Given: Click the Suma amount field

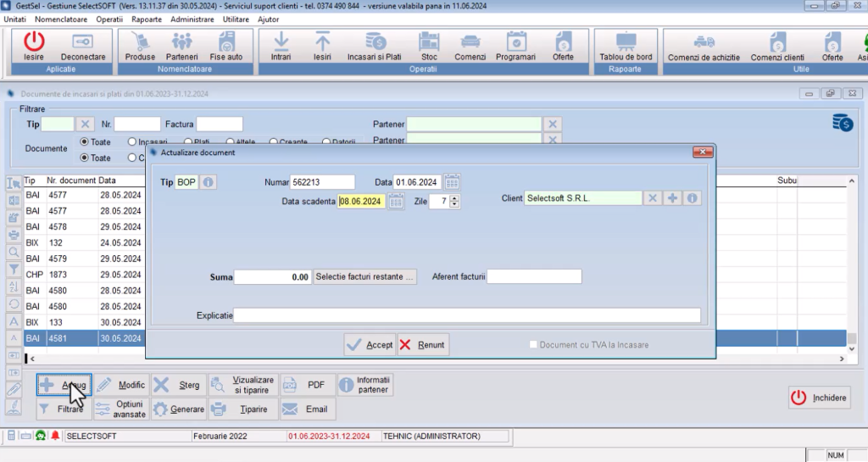Looking at the screenshot, I should [272, 276].
